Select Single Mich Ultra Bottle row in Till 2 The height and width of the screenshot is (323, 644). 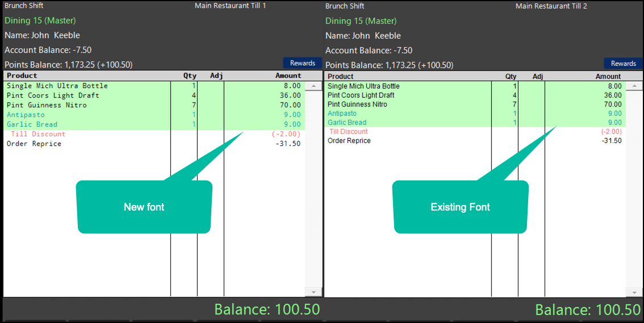point(475,86)
